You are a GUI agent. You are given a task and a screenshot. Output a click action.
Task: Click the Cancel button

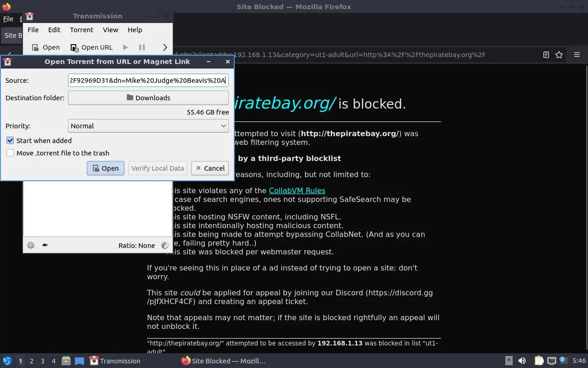[210, 168]
